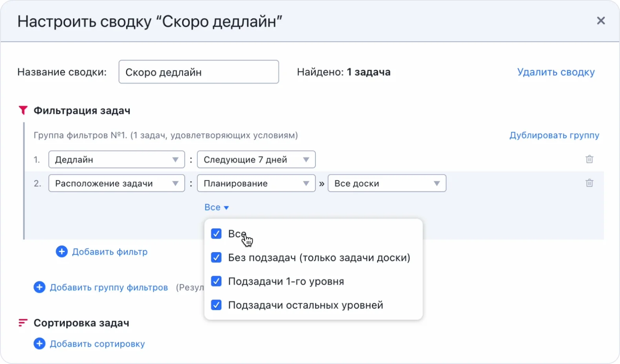This screenshot has height=364, width=620.
Task: Toggle Подзадачи остальных уровней checkbox
Action: coord(216,305)
